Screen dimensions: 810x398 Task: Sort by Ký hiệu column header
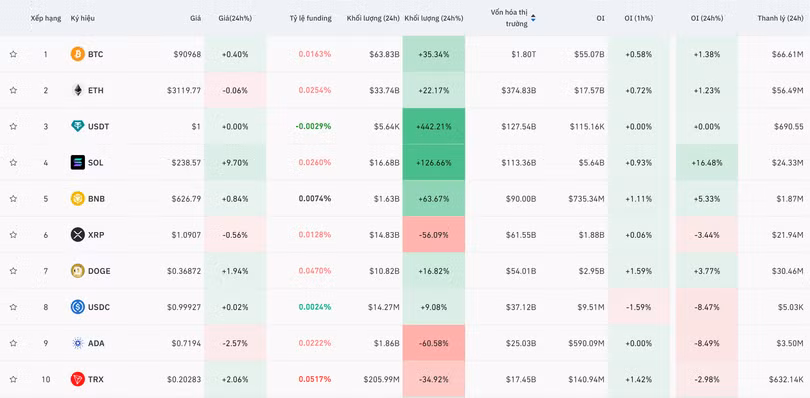83,18
